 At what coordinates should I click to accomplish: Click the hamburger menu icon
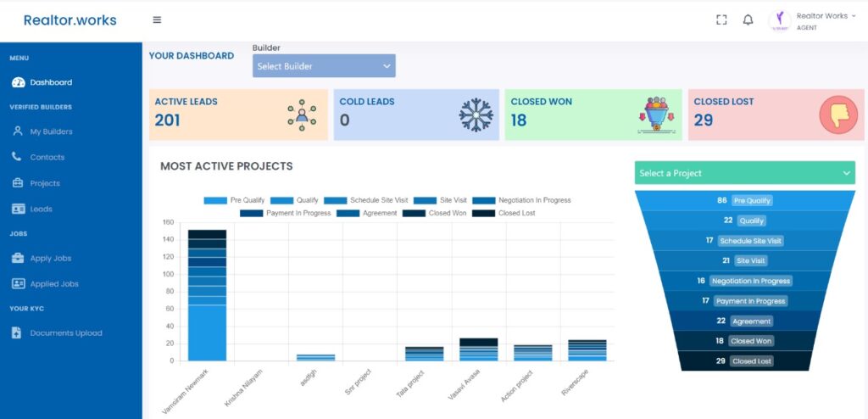157,20
